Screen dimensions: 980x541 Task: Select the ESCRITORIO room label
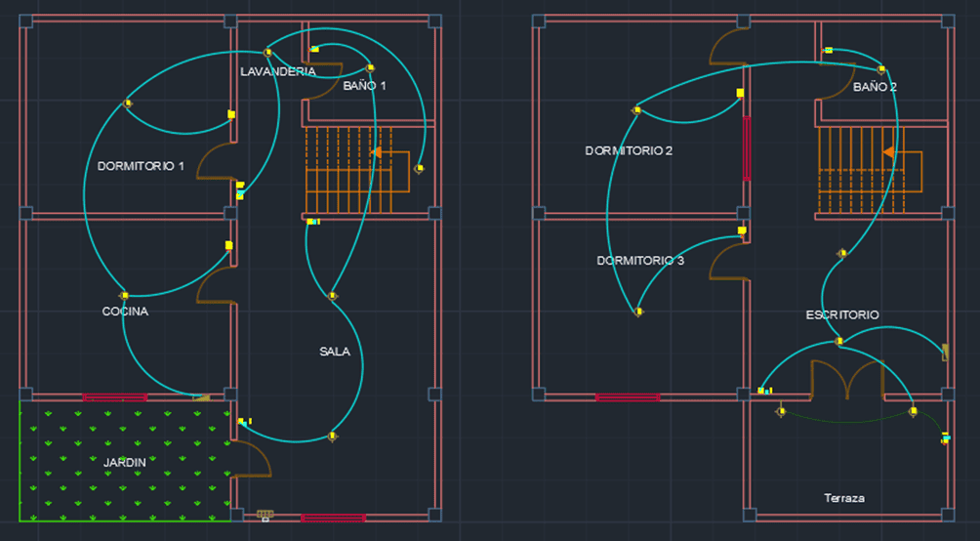pyautogui.click(x=841, y=315)
